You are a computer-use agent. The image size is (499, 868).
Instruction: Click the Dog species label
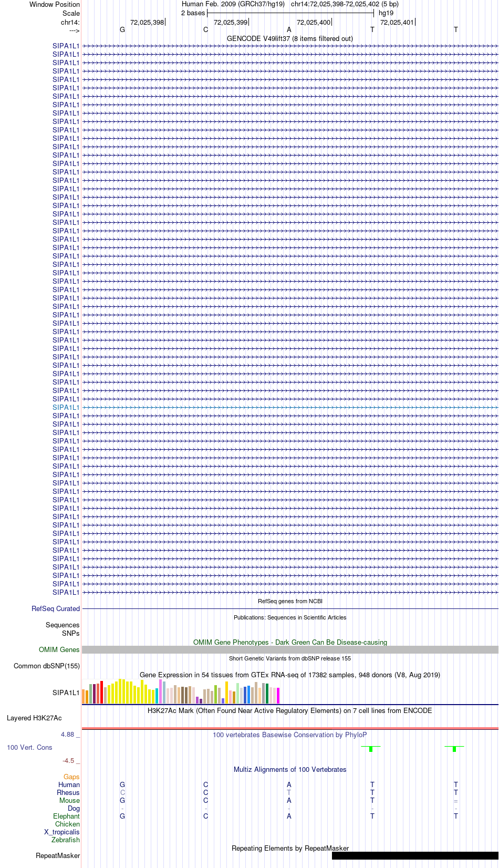(74, 808)
